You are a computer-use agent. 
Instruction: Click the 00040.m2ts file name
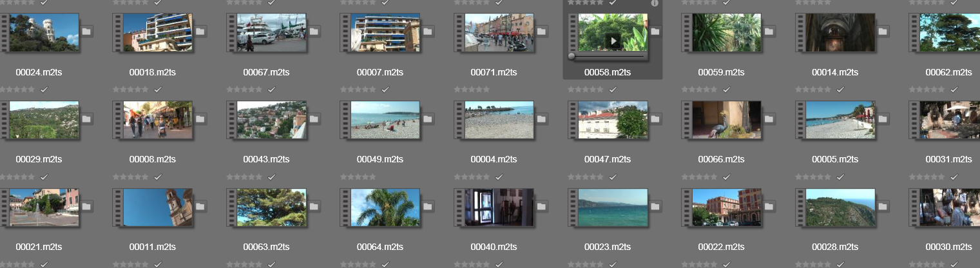point(494,247)
